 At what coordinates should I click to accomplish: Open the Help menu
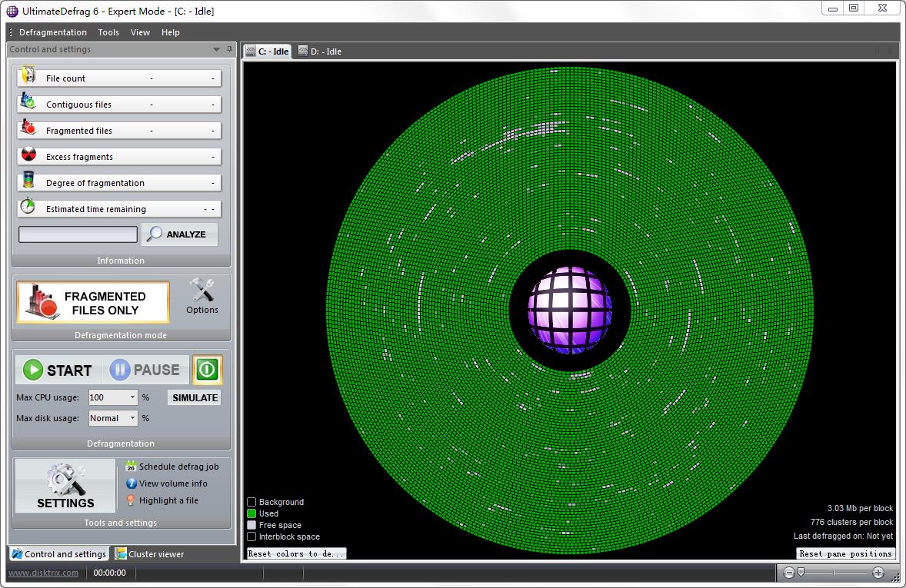[171, 32]
